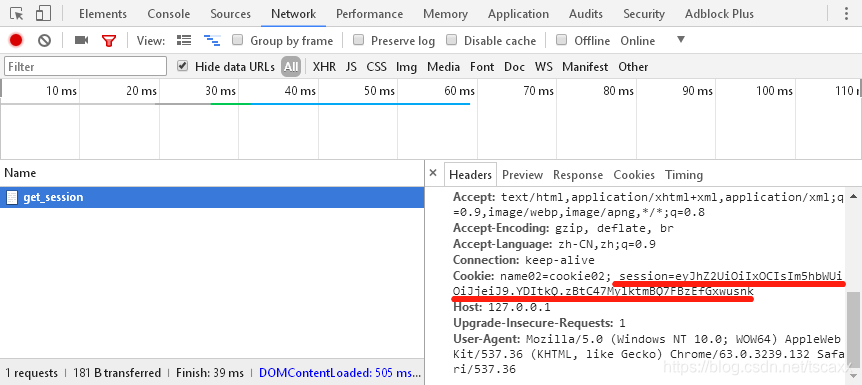This screenshot has height=385, width=862.
Task: Open the Sources tab
Action: click(x=230, y=14)
